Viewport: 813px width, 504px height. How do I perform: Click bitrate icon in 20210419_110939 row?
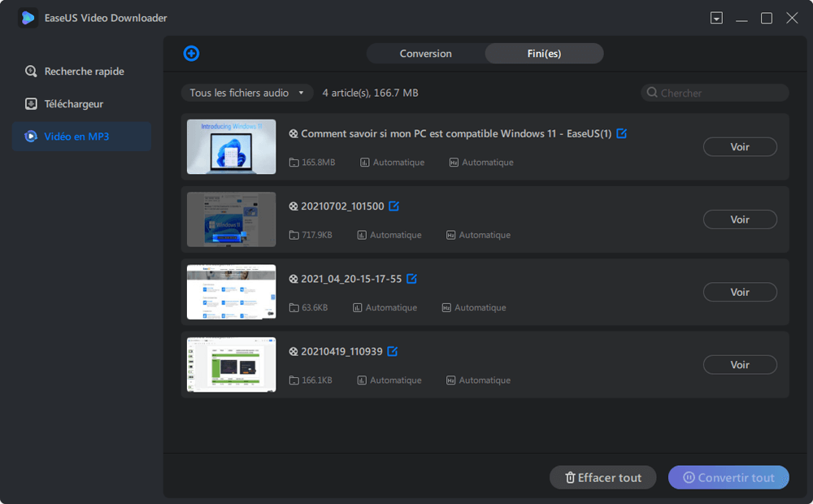click(x=362, y=380)
